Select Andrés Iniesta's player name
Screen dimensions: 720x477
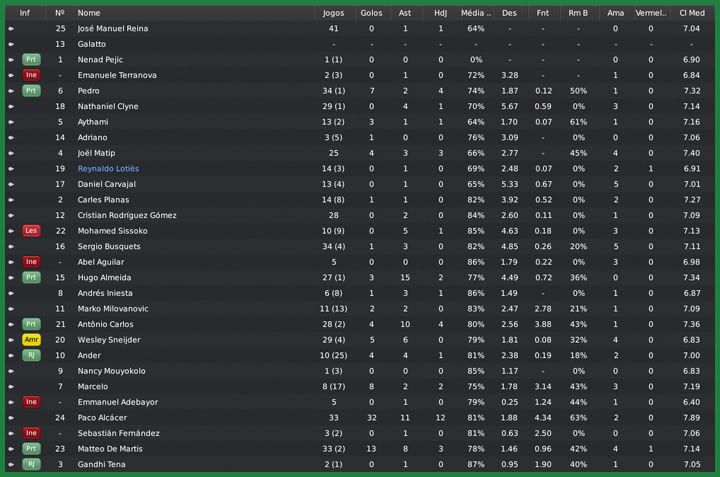click(105, 293)
